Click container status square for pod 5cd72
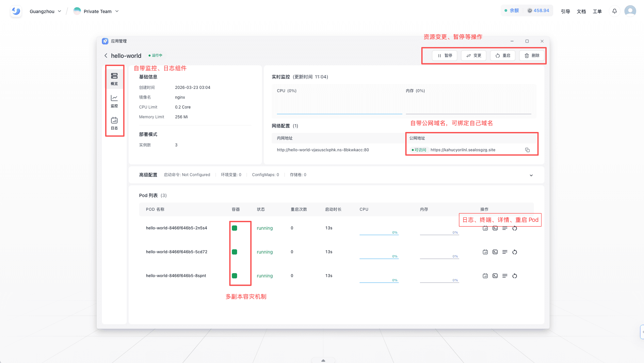644x363 pixels. [x=234, y=252]
